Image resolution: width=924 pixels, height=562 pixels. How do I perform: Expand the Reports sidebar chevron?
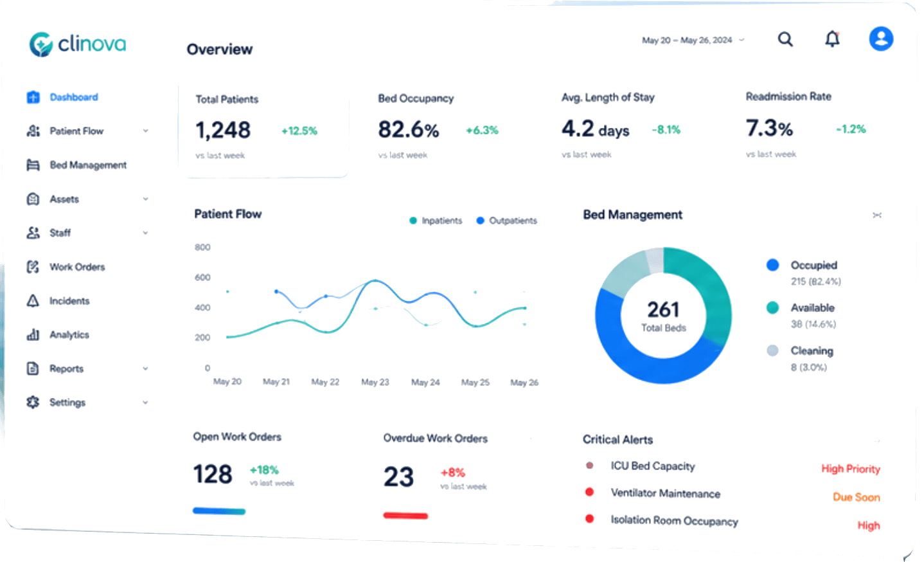coord(146,368)
